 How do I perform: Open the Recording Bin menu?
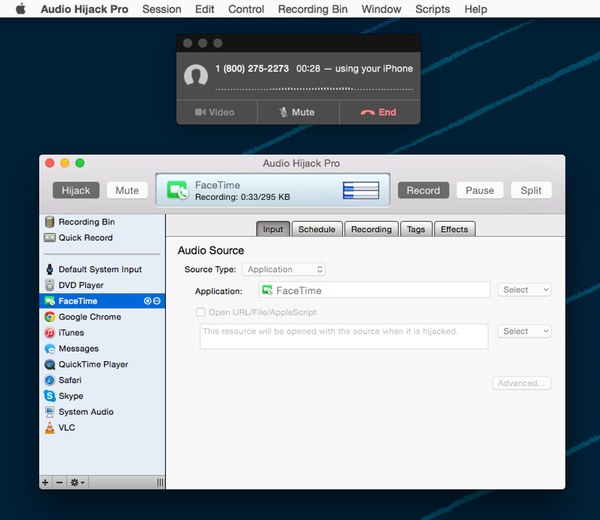point(313,9)
